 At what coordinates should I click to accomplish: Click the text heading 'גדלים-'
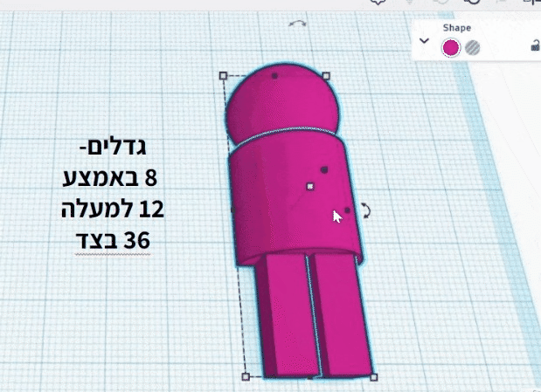pos(113,148)
